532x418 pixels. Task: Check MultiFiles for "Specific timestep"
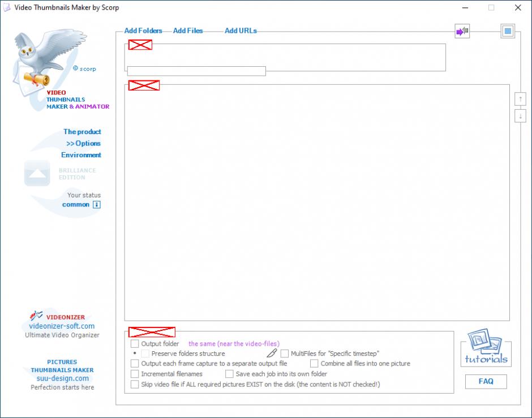(285, 354)
